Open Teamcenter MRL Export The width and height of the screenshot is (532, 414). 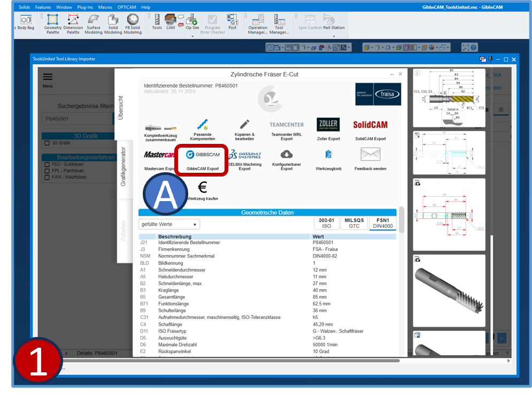(x=287, y=125)
